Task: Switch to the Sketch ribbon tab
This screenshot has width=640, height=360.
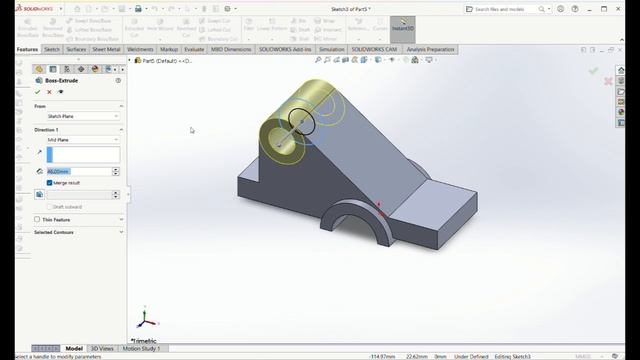Action: 52,49
